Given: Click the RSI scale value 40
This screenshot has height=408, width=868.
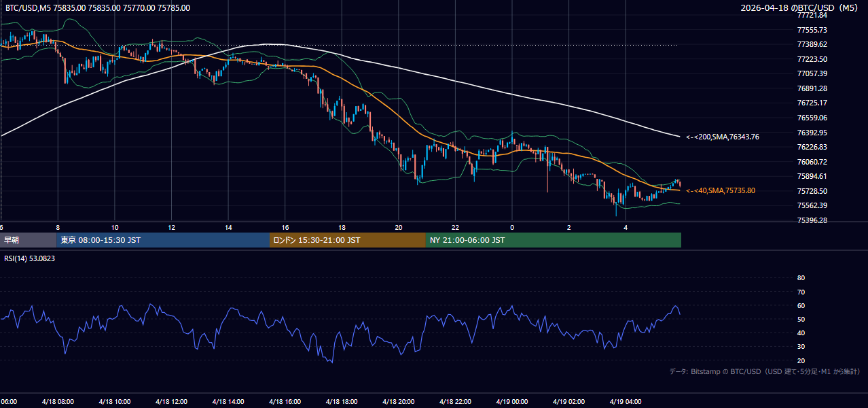Looking at the screenshot, I should pyautogui.click(x=801, y=333).
